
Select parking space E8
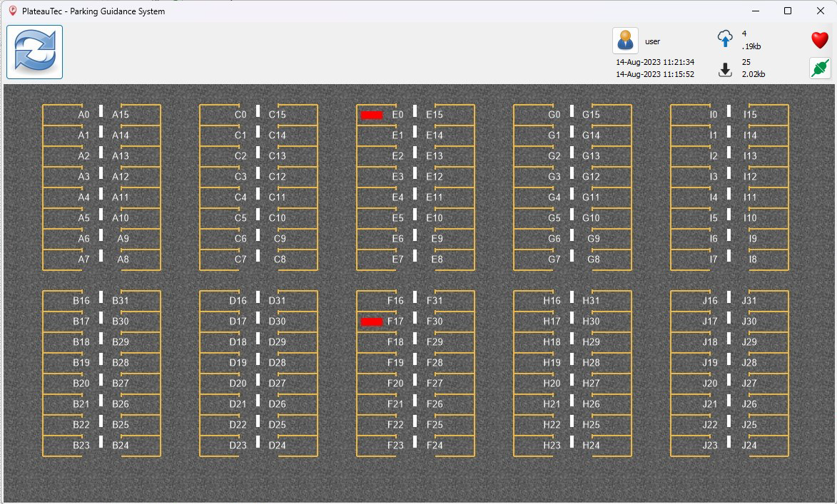coord(437,259)
